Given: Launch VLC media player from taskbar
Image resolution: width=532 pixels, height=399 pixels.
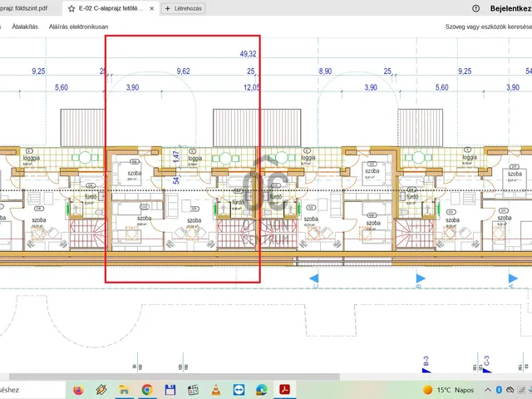Looking at the screenshot, I should 216,390.
